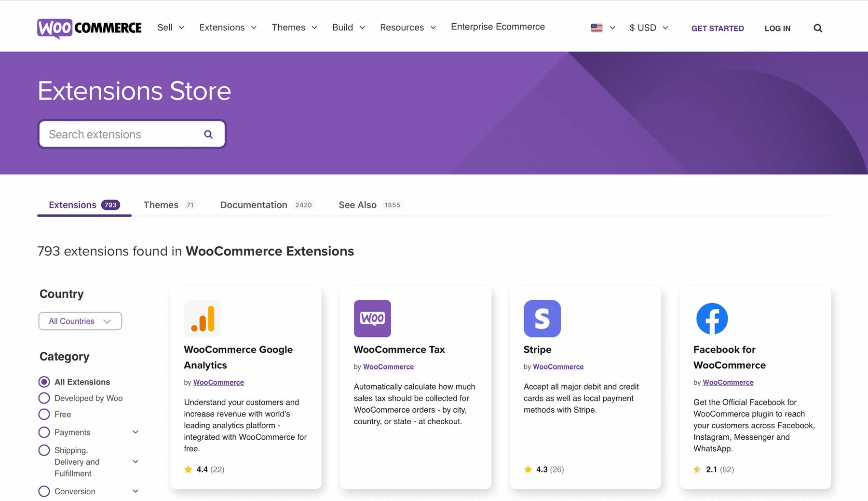Open the LOG IN link
Screen dimensions: 868x501
[777, 28]
